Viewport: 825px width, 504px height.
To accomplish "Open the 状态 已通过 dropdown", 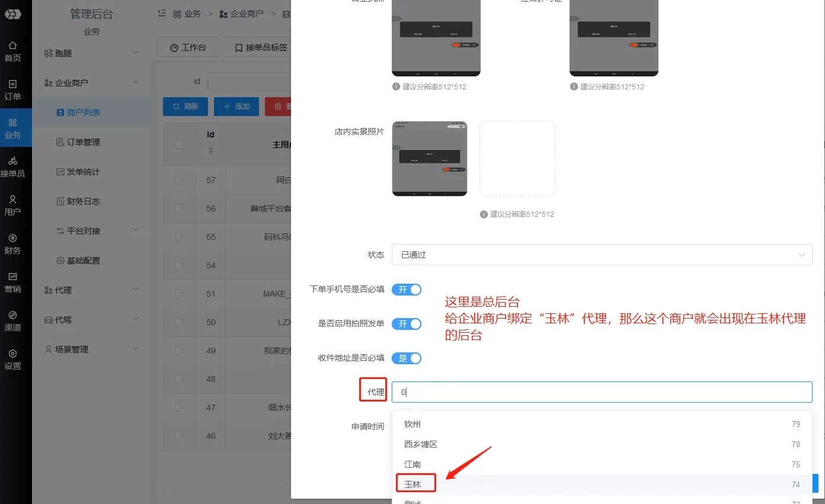I will point(602,255).
